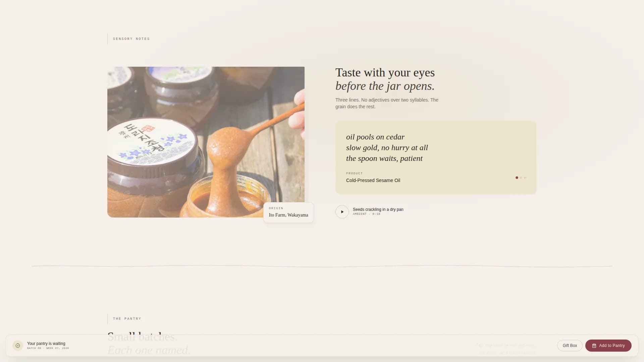Image resolution: width=644 pixels, height=362 pixels.
Task: Click 'Cold-Pressed Sesame Oil' product name
Action: pyautogui.click(x=373, y=180)
